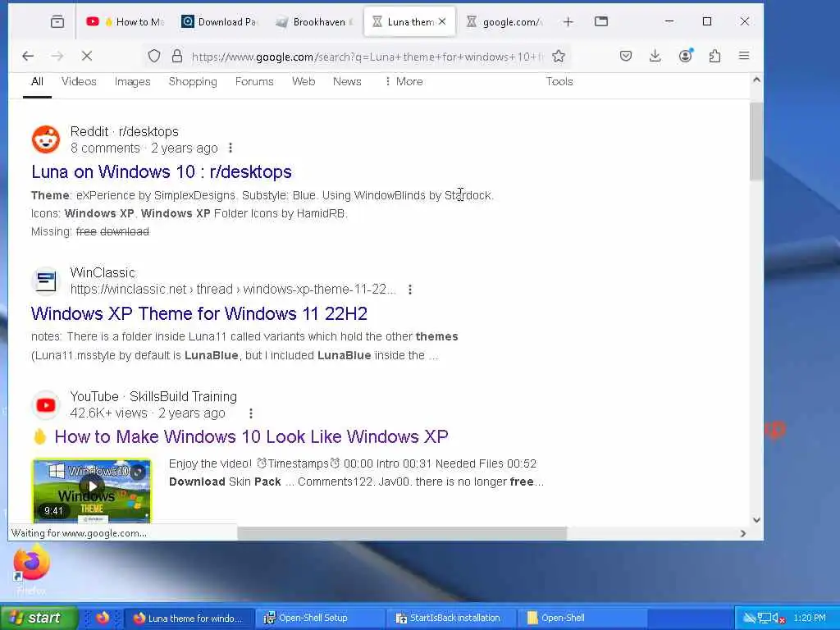
Task: Click the tab overview icon beside new tab
Action: [x=601, y=22]
